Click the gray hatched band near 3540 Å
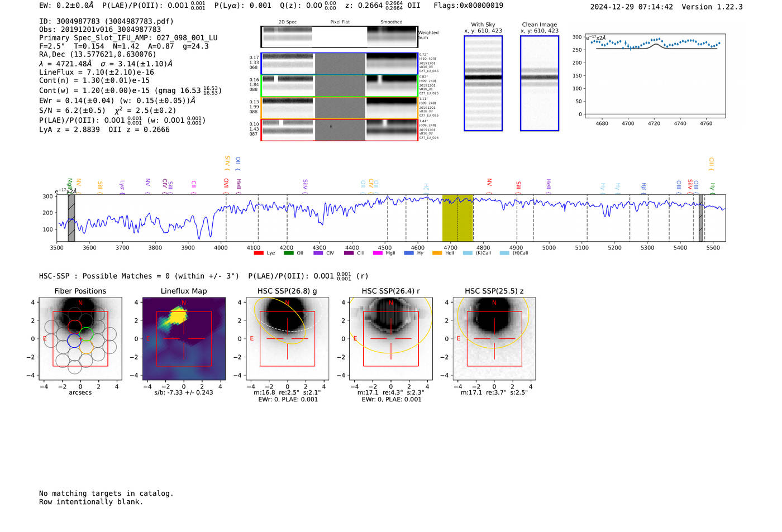The image size is (782, 532). pyautogui.click(x=71, y=218)
